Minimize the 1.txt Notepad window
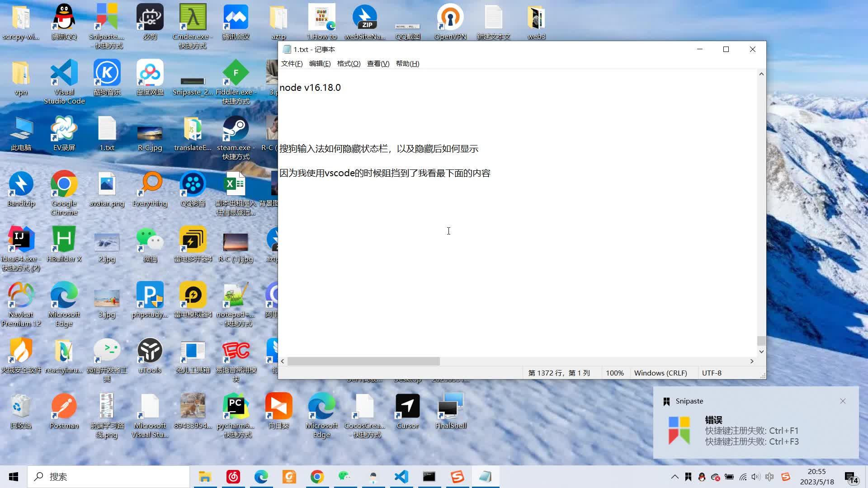868x488 pixels. coord(700,49)
